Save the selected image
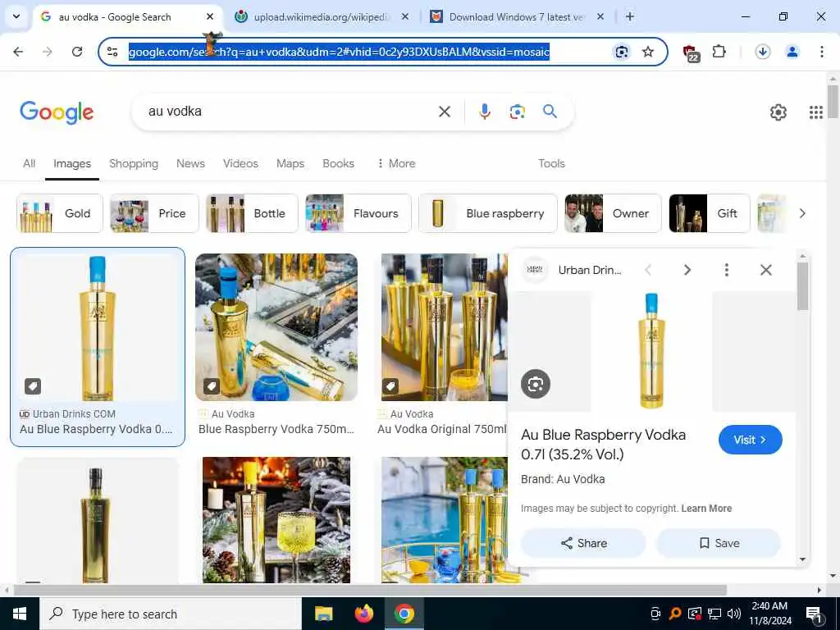 [x=719, y=543]
